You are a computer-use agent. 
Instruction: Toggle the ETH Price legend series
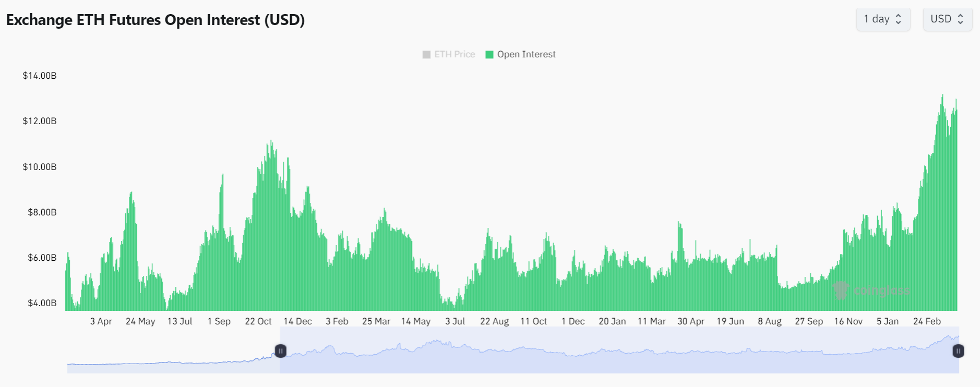pos(454,54)
